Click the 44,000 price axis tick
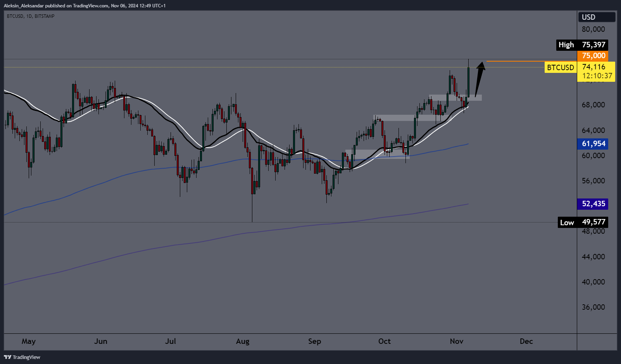This screenshot has height=364, width=621. [593, 257]
